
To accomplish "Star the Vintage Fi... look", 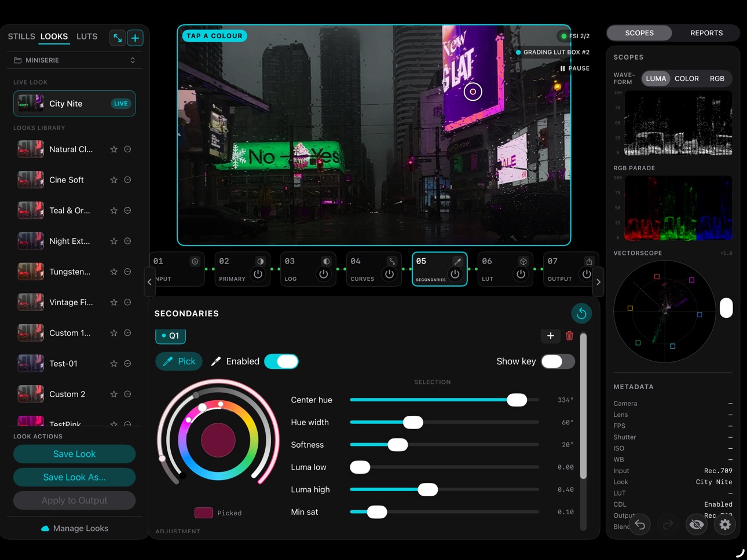I will 114,302.
